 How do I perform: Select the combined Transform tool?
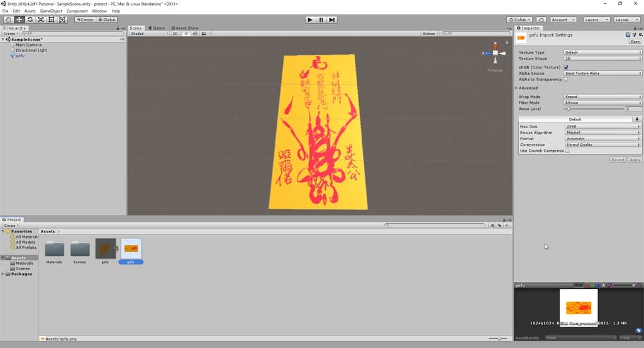[x=62, y=19]
